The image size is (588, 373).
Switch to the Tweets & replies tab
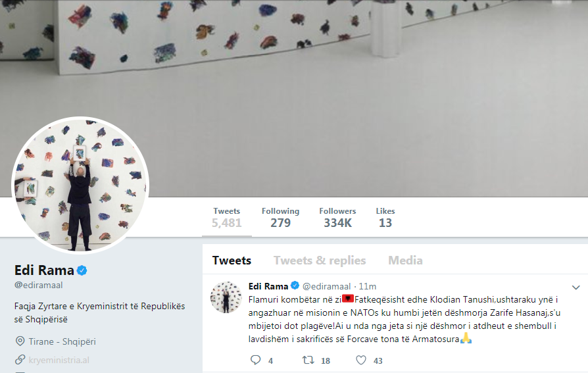[x=320, y=261]
